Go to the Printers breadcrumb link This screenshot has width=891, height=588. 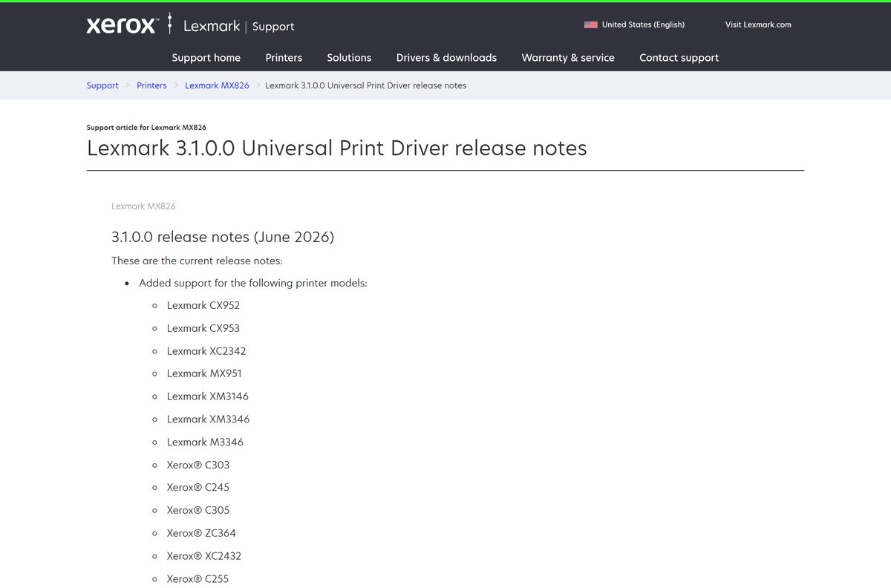click(151, 85)
